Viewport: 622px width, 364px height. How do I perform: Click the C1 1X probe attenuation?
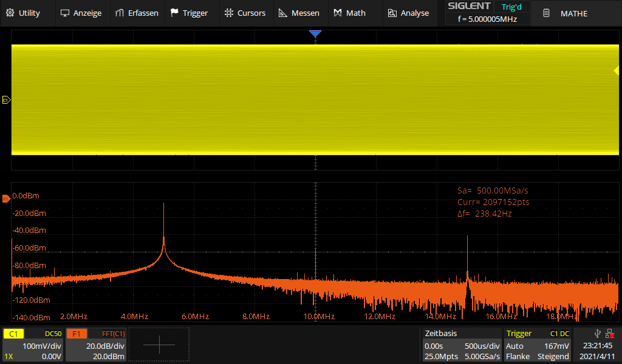[x=9, y=357]
